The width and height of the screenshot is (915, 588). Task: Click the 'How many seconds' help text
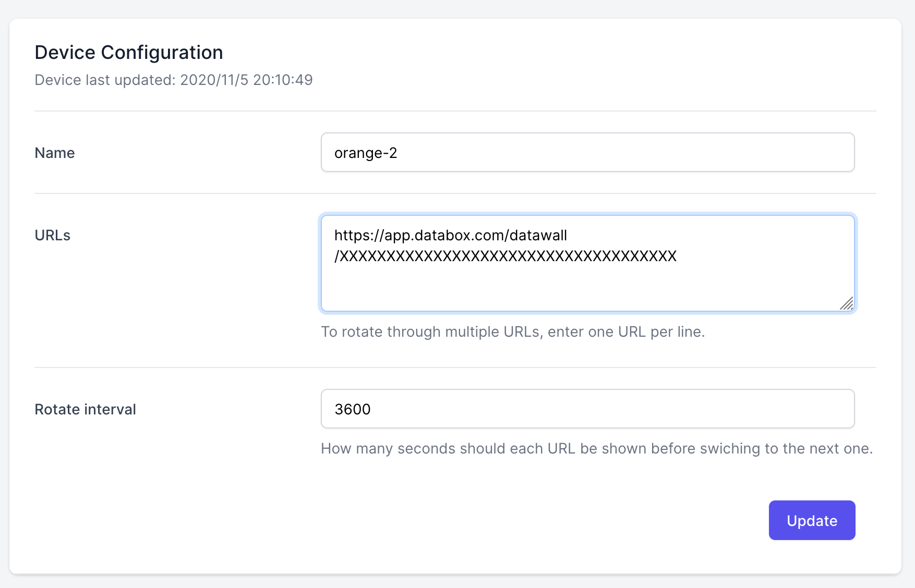tap(596, 448)
